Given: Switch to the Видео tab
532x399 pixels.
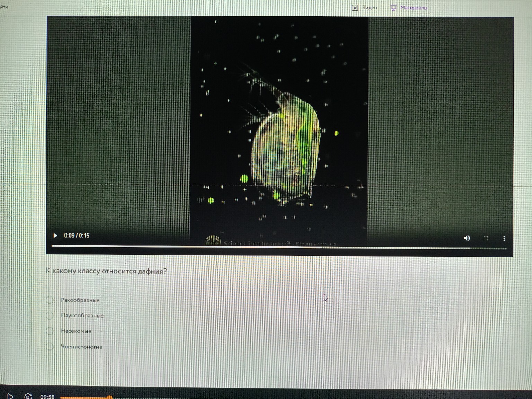Looking at the screenshot, I should click(x=369, y=8).
